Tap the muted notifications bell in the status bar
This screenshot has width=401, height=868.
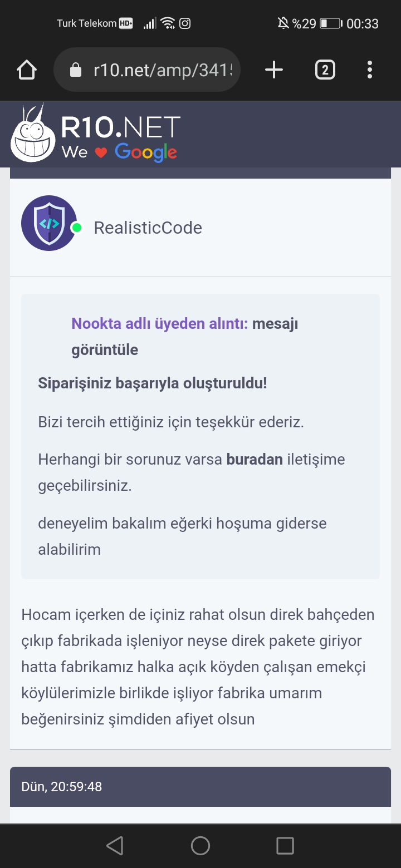[x=283, y=23]
